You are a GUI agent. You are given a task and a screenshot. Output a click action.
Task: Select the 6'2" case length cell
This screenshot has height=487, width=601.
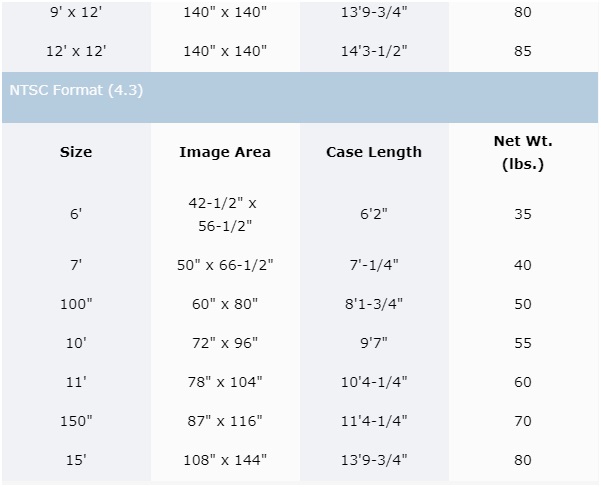(x=374, y=214)
